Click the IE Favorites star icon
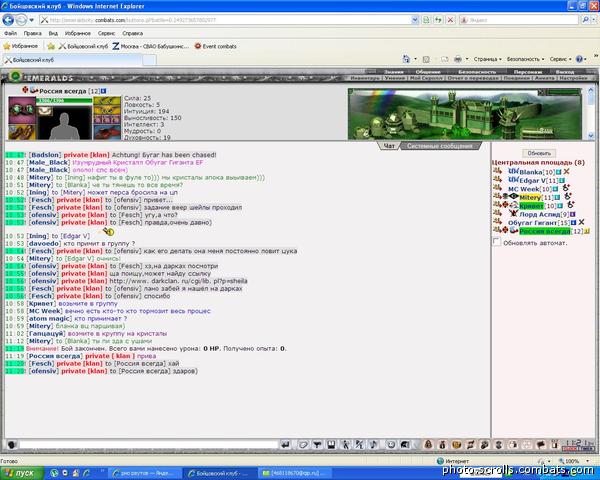The image size is (600, 480). pos(7,46)
